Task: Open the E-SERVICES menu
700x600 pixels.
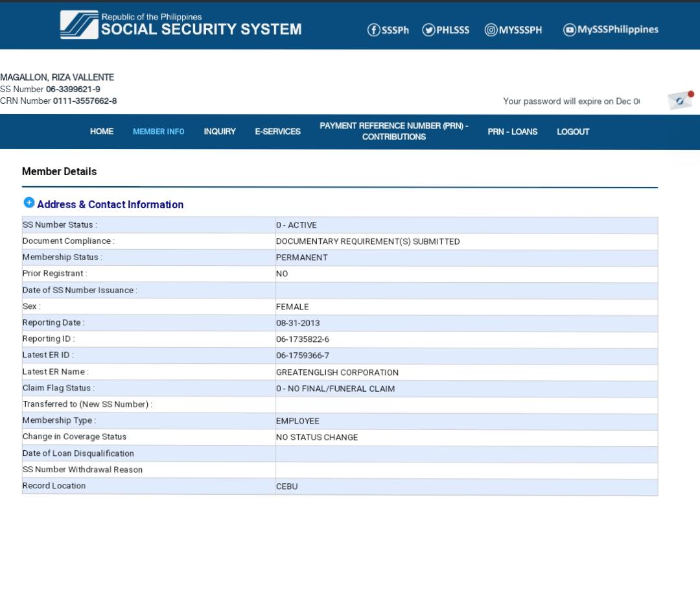Action: [277, 132]
